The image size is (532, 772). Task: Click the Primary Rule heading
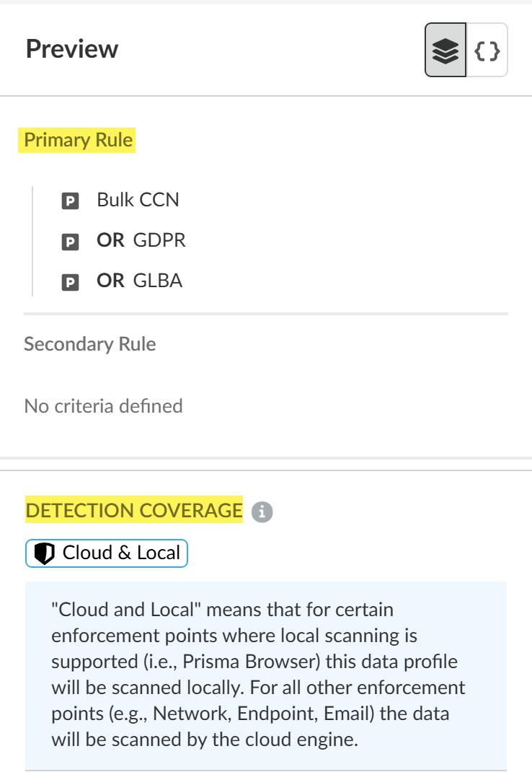pyautogui.click(x=79, y=140)
